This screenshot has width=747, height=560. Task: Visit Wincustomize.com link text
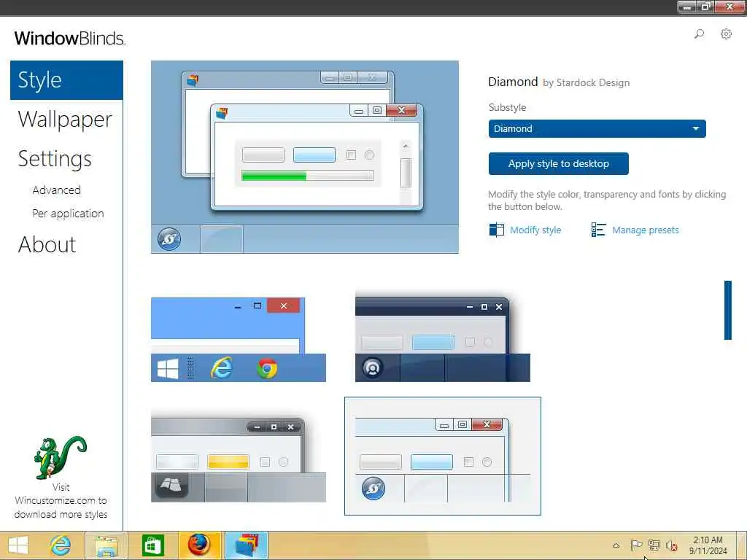[61, 500]
